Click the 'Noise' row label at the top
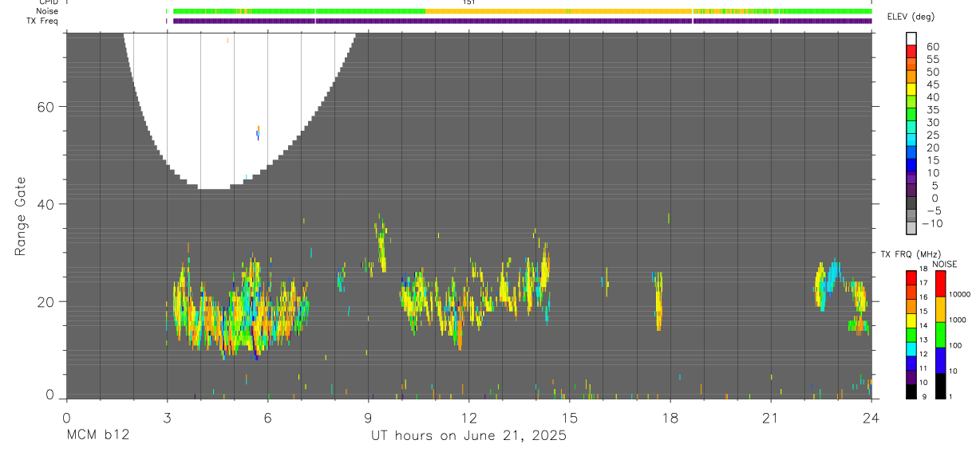Viewport: 980px width, 452px height. click(x=49, y=11)
